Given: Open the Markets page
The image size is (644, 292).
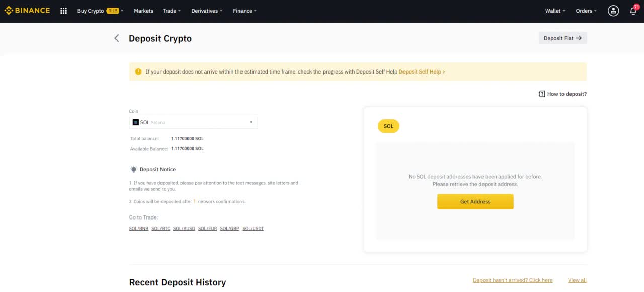Looking at the screenshot, I should click(143, 11).
